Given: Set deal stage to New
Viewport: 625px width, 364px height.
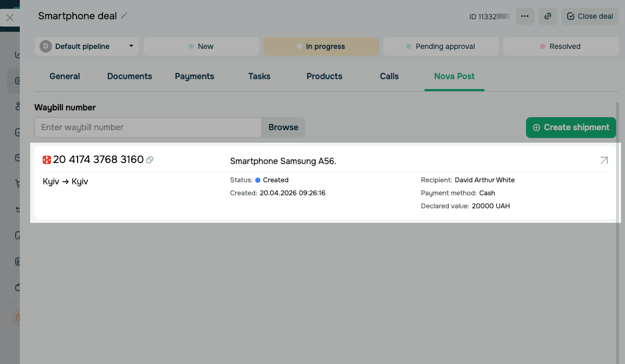Looking at the screenshot, I should click(201, 46).
